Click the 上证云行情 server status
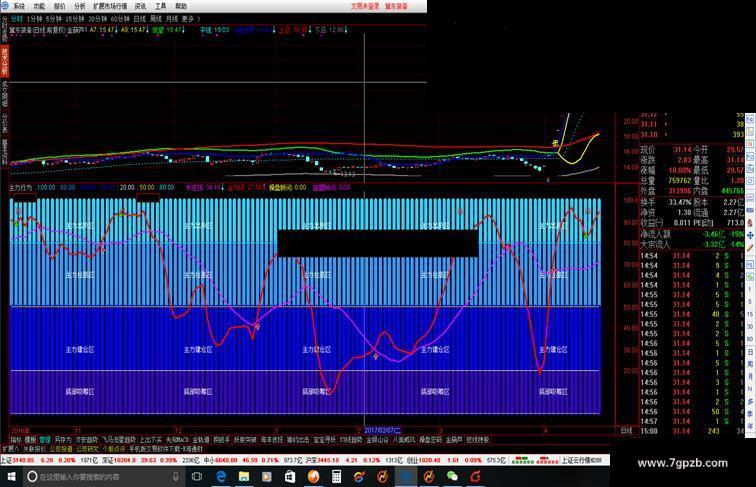The width and height of the screenshot is (756, 487). [581, 460]
